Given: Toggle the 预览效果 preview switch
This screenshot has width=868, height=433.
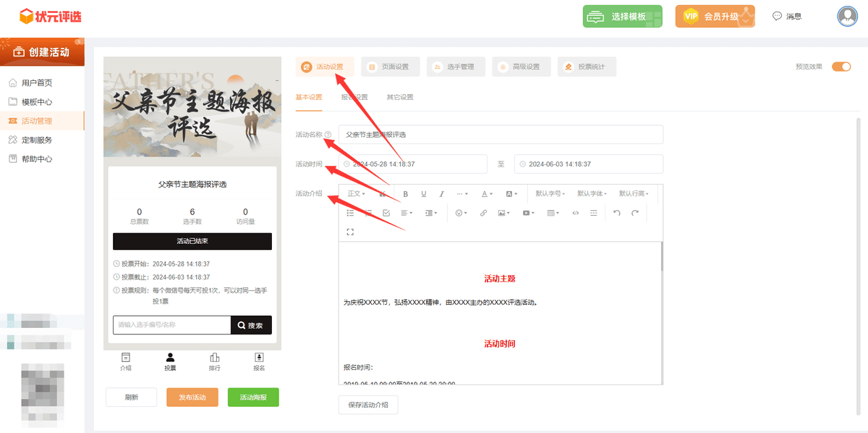Looking at the screenshot, I should pyautogui.click(x=841, y=65).
